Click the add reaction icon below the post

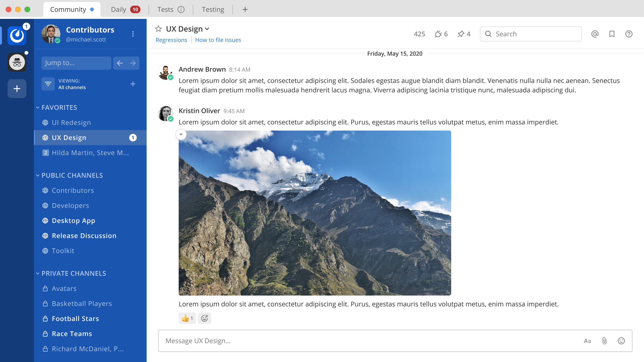coord(205,318)
